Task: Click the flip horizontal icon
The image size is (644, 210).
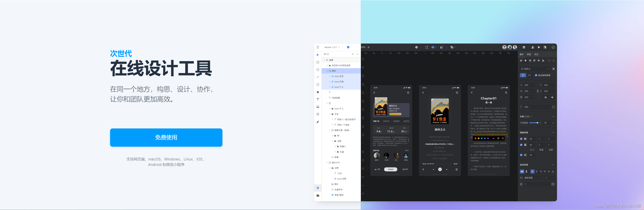Action: 545,97
